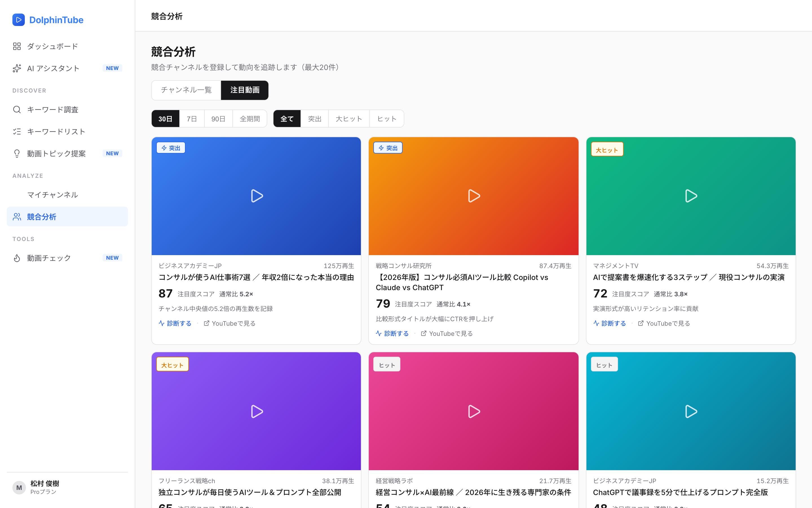Image resolution: width=812 pixels, height=508 pixels.
Task: Click the 大ヒット badge on the purple card
Action: pyautogui.click(x=173, y=365)
